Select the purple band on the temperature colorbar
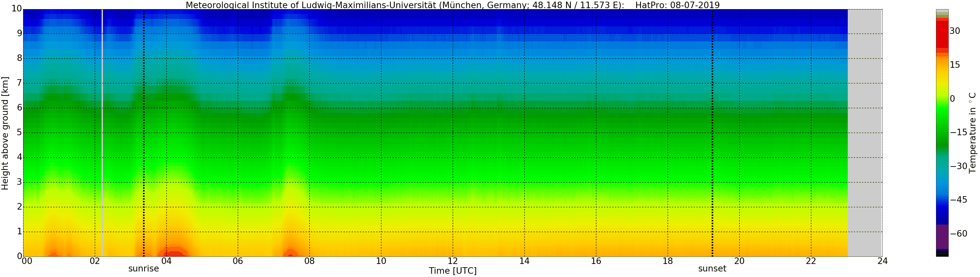The image size is (980, 277). click(x=942, y=236)
